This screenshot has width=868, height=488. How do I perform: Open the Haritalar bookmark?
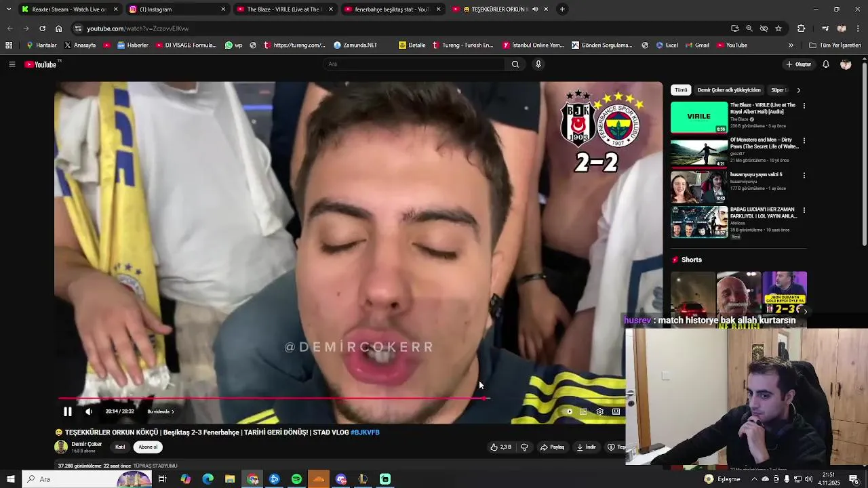click(x=41, y=45)
